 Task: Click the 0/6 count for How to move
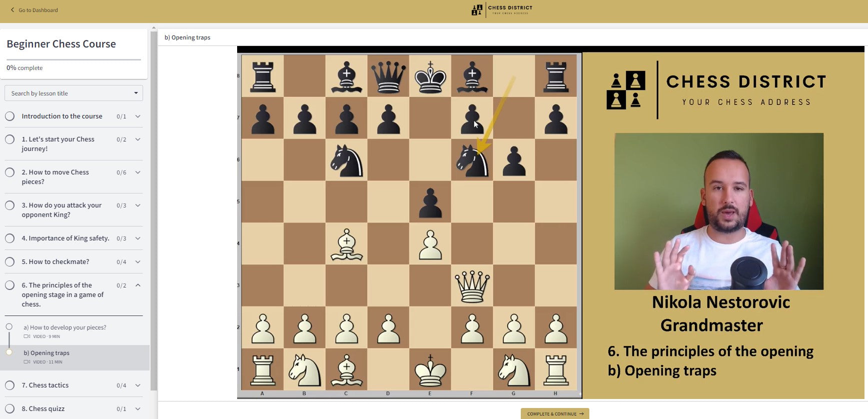pyautogui.click(x=122, y=172)
